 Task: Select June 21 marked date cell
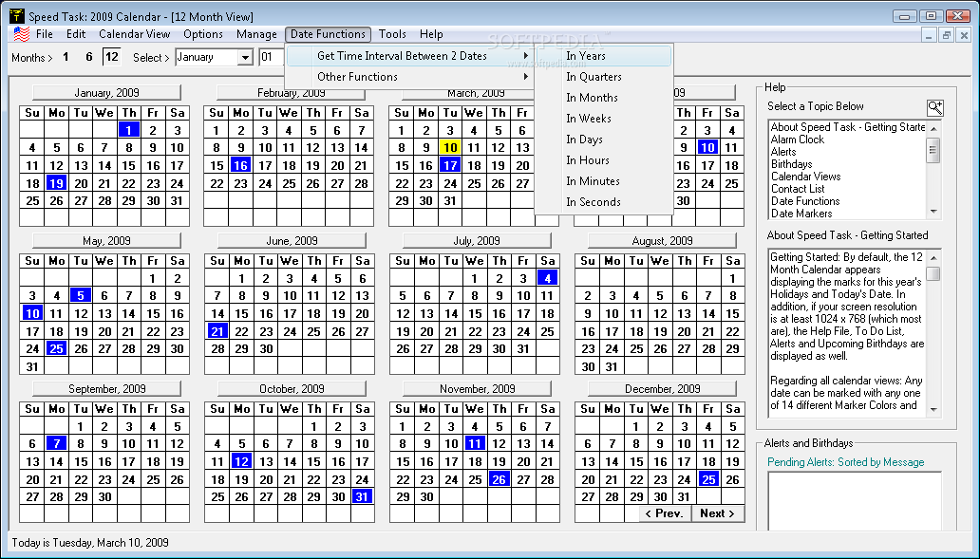pyautogui.click(x=217, y=331)
